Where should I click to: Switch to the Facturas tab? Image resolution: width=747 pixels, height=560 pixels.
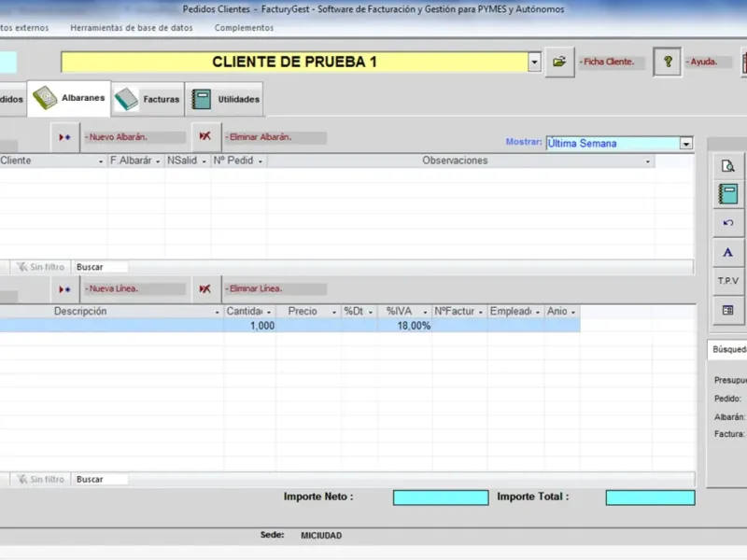pos(148,99)
